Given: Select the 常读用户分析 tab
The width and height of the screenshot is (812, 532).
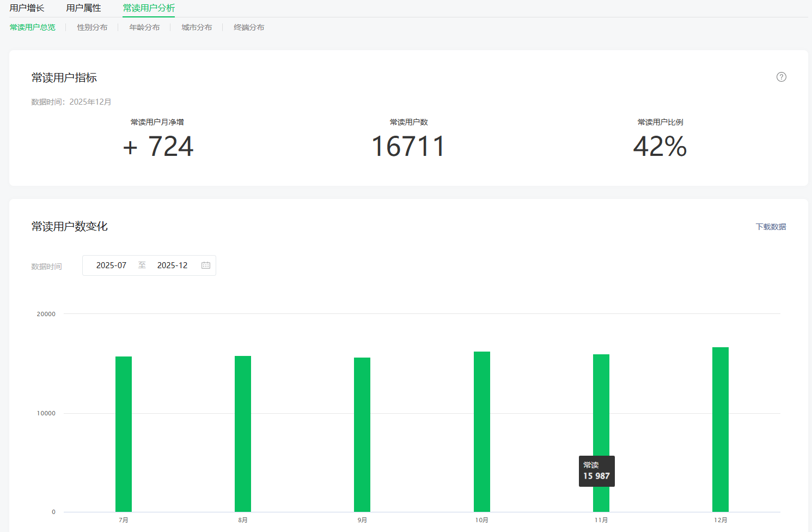Looking at the screenshot, I should click(x=149, y=8).
